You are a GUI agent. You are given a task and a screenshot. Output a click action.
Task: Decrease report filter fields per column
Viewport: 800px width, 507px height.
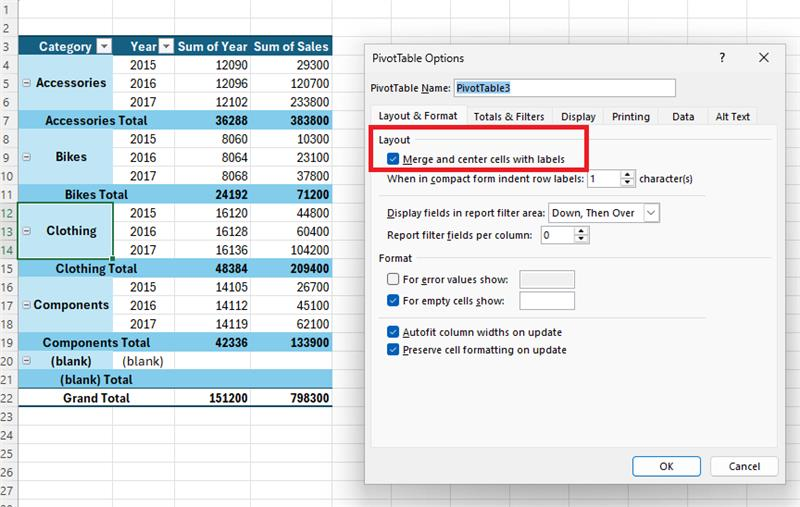pyautogui.click(x=581, y=239)
